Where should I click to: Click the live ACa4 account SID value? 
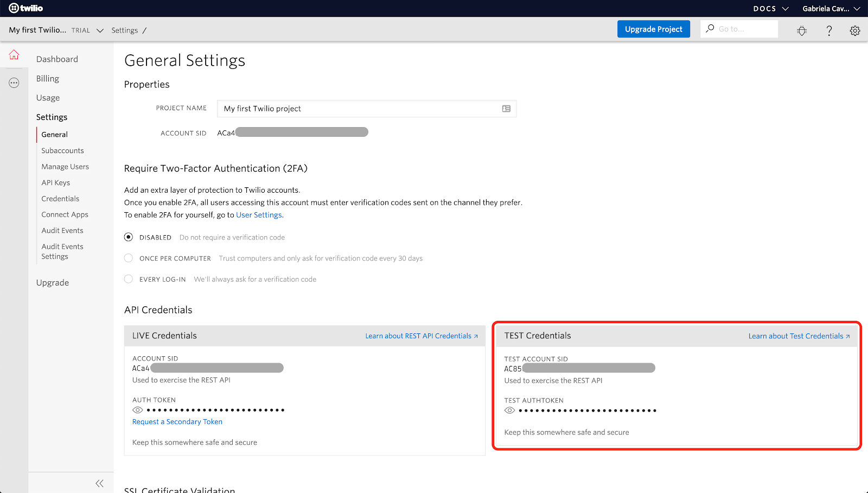[208, 368]
